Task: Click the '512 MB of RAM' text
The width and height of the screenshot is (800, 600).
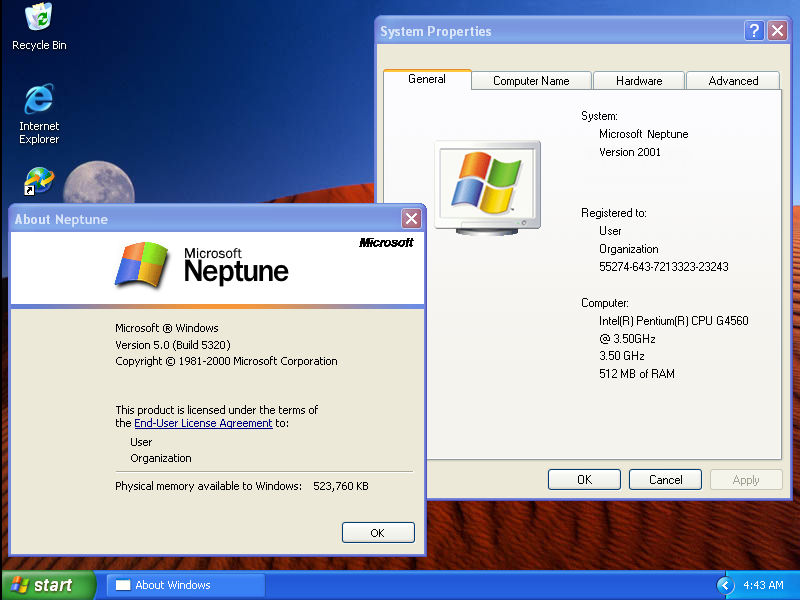Action: tap(637, 374)
